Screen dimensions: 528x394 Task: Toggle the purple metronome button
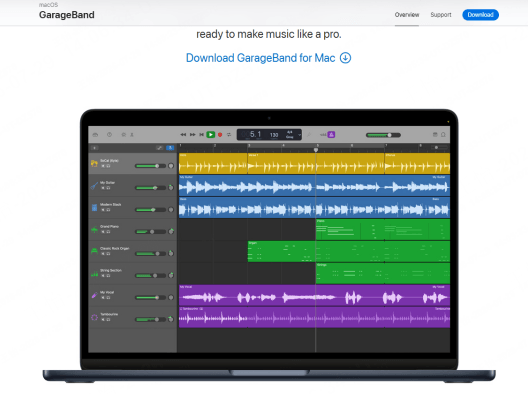coord(331,135)
